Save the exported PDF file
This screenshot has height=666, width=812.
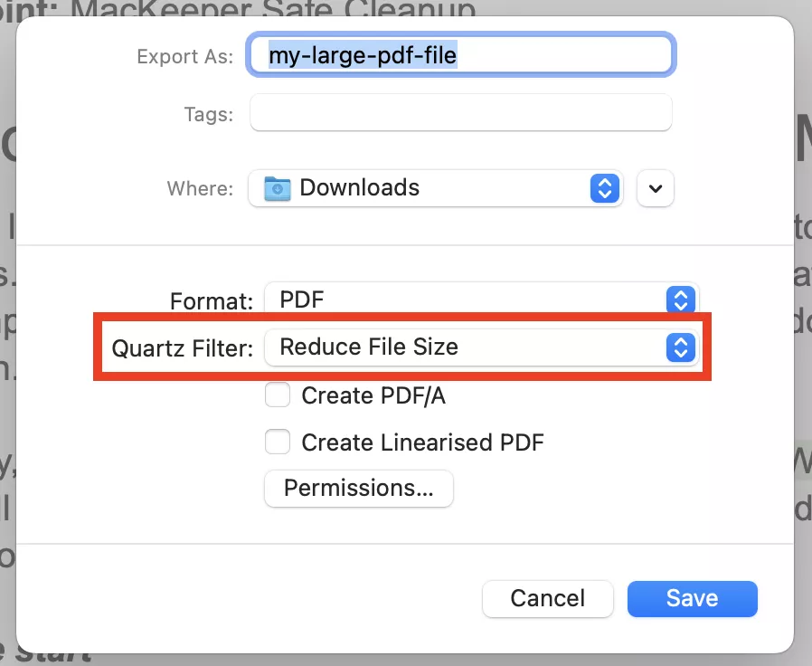tap(693, 598)
